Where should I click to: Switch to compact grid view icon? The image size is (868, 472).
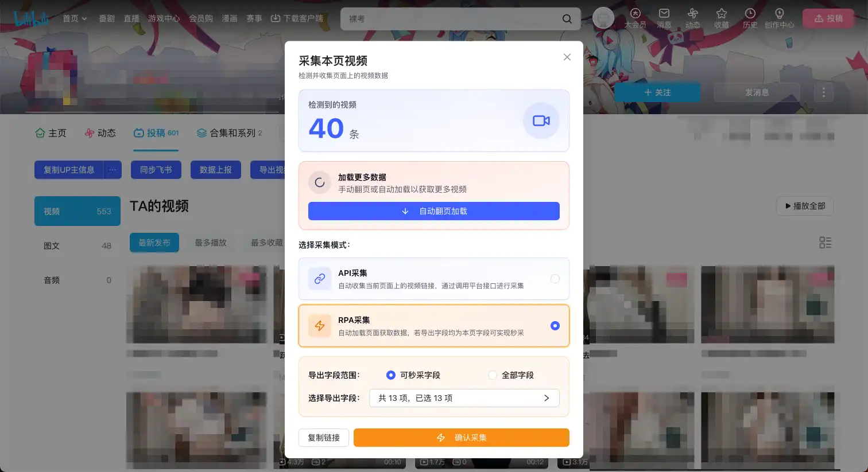coord(826,243)
